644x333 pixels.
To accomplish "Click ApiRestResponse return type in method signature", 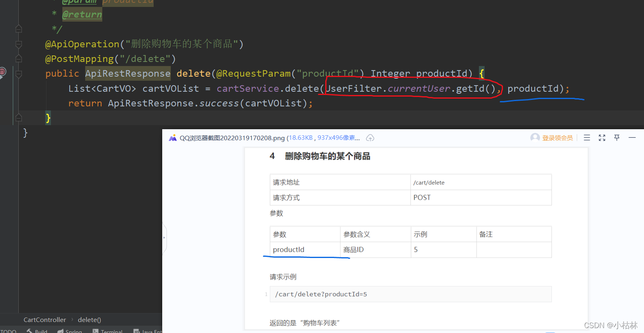I will (128, 73).
